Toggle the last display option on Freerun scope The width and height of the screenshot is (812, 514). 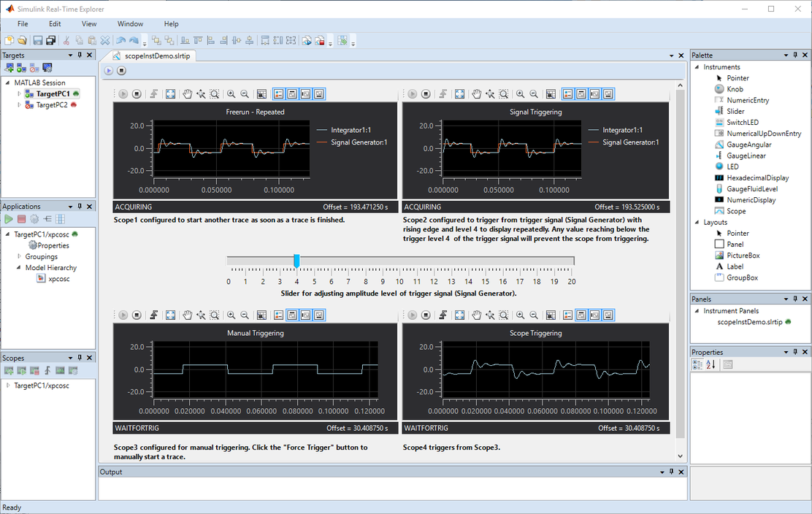[x=319, y=93]
